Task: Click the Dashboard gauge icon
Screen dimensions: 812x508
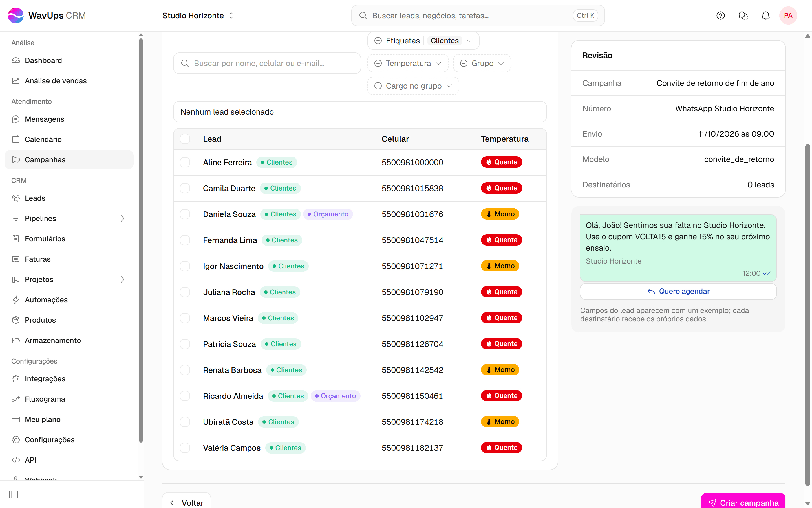Action: (16, 60)
